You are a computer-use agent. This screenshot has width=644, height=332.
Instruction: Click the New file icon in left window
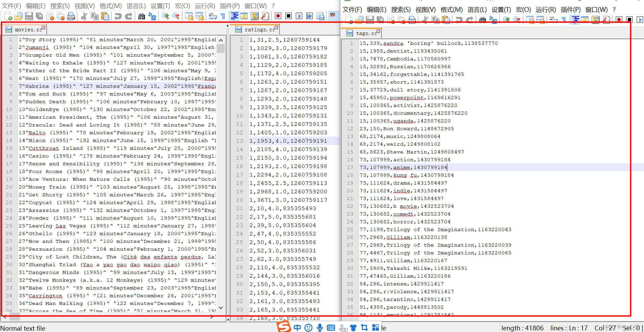(8, 16)
